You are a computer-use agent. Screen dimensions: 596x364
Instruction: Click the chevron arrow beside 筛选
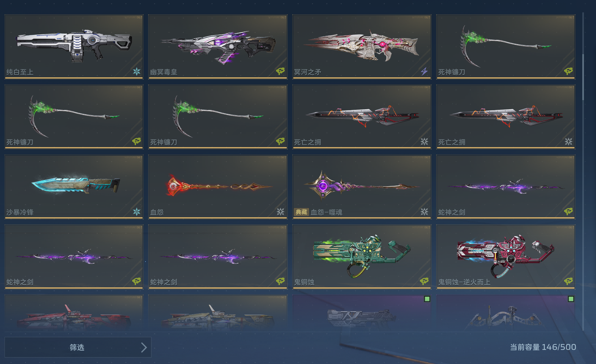coord(144,347)
